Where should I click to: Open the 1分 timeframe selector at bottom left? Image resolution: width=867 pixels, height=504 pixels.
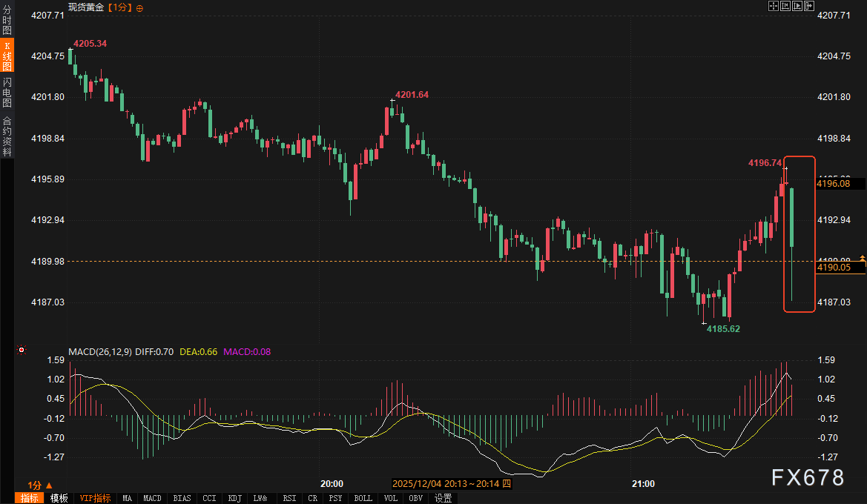tap(39, 484)
